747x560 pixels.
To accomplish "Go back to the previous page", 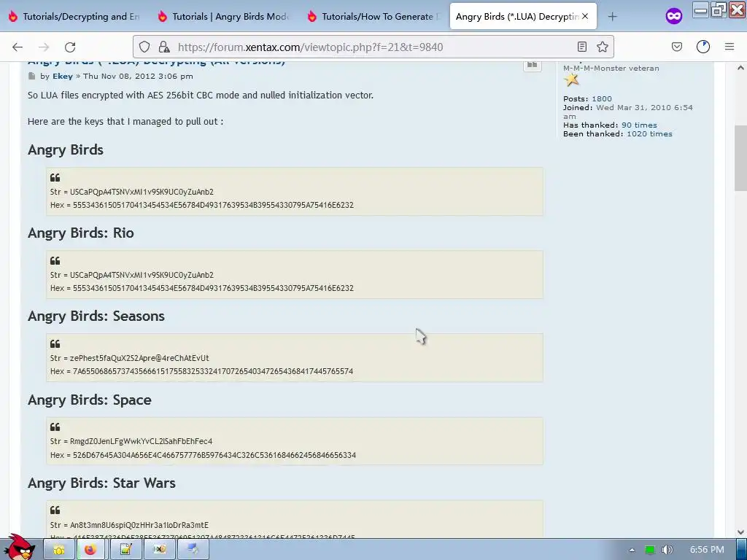I will (18, 47).
